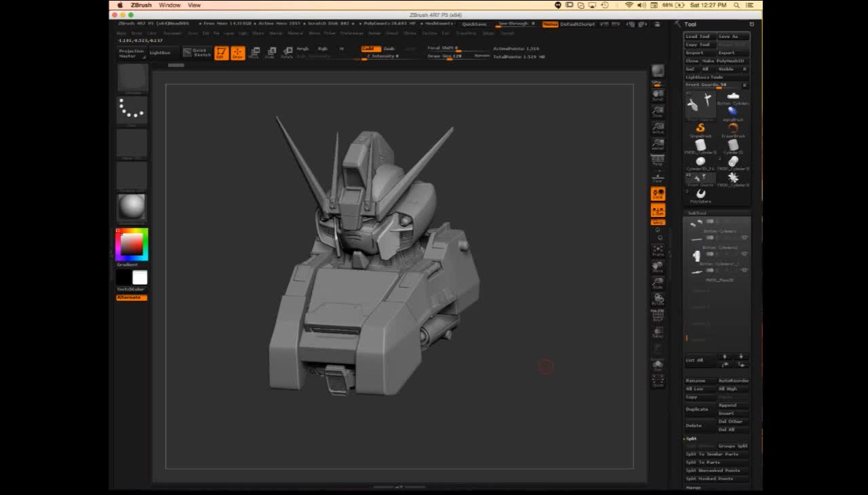Screen dimensions: 868x495
Task: Click the Frame mesh icon
Action: [658, 250]
